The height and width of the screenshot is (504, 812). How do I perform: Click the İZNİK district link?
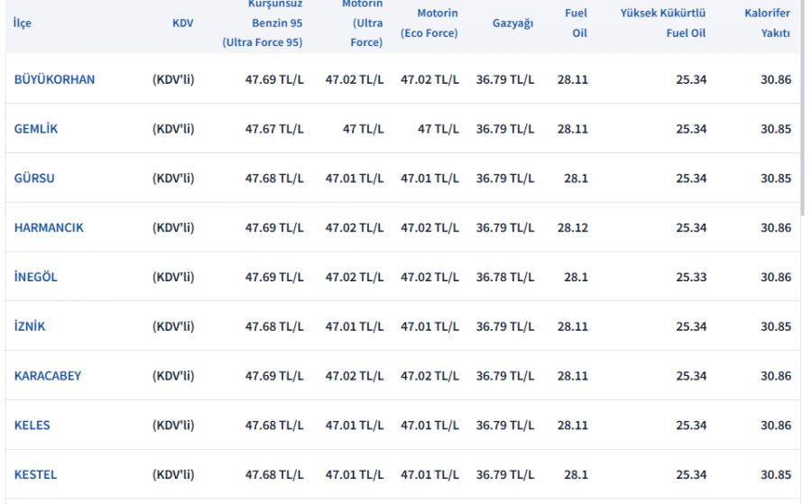(x=30, y=326)
